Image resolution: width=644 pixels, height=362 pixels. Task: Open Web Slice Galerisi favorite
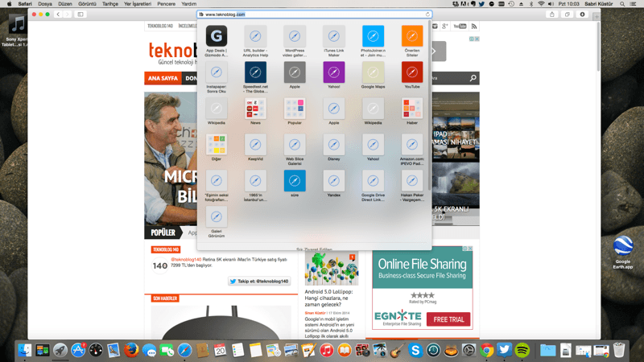[x=295, y=145]
